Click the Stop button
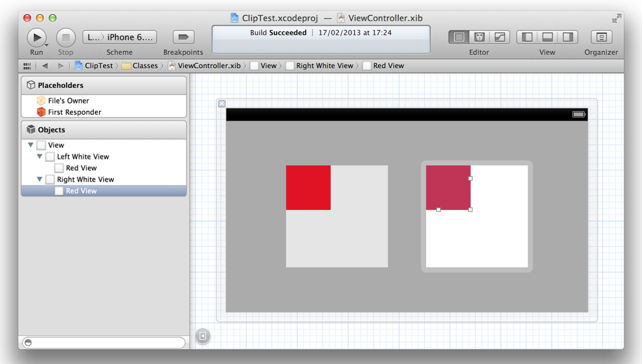The height and width of the screenshot is (364, 642). coord(65,37)
